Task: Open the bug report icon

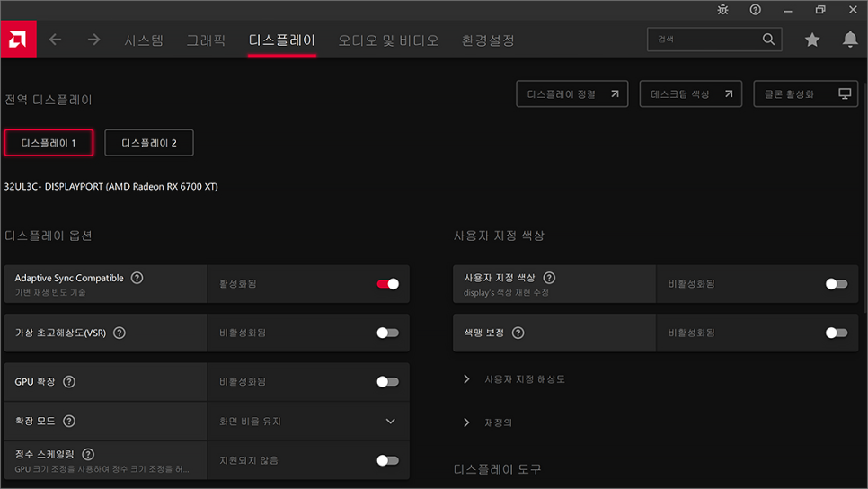Action: click(x=723, y=10)
